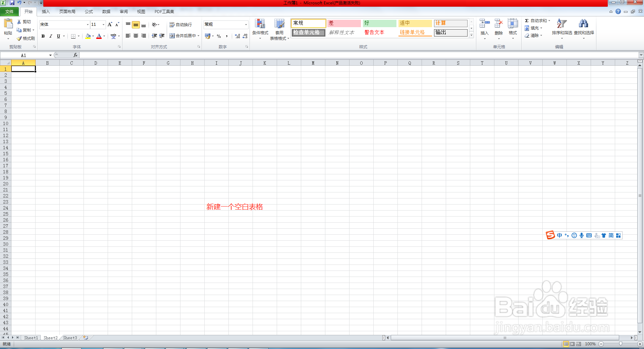Open Merge and Center (合并后居中) dropdown arrow

199,36
